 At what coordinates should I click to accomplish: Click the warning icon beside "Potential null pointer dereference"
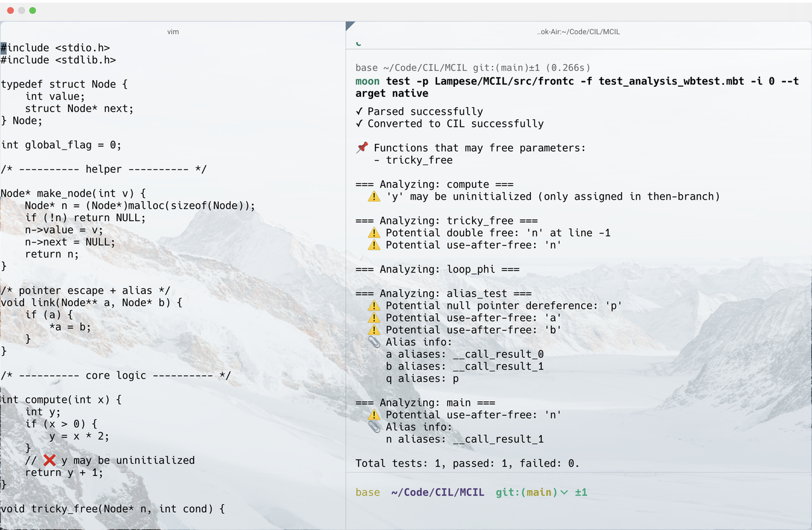[374, 306]
